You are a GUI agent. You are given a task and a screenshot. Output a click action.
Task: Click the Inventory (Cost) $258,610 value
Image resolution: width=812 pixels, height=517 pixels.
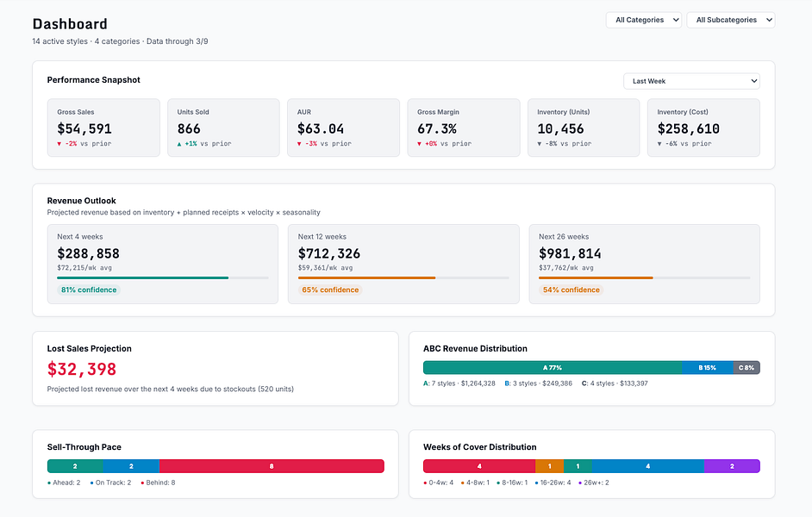click(688, 128)
